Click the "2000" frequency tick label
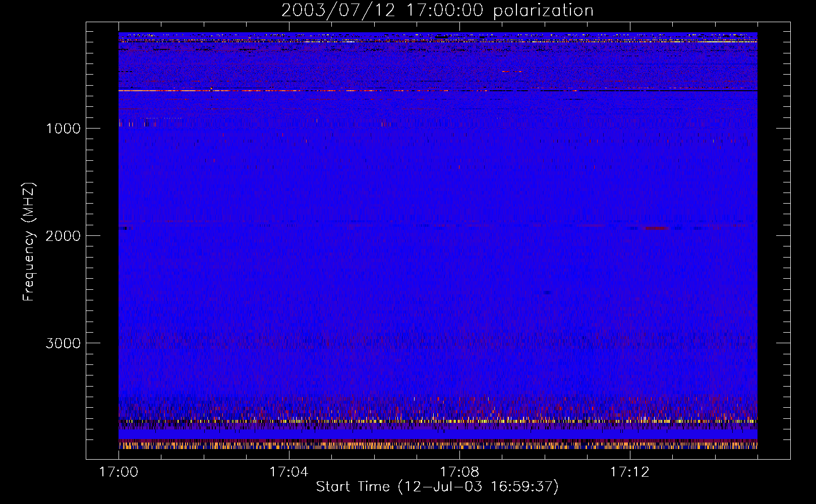 [63, 236]
